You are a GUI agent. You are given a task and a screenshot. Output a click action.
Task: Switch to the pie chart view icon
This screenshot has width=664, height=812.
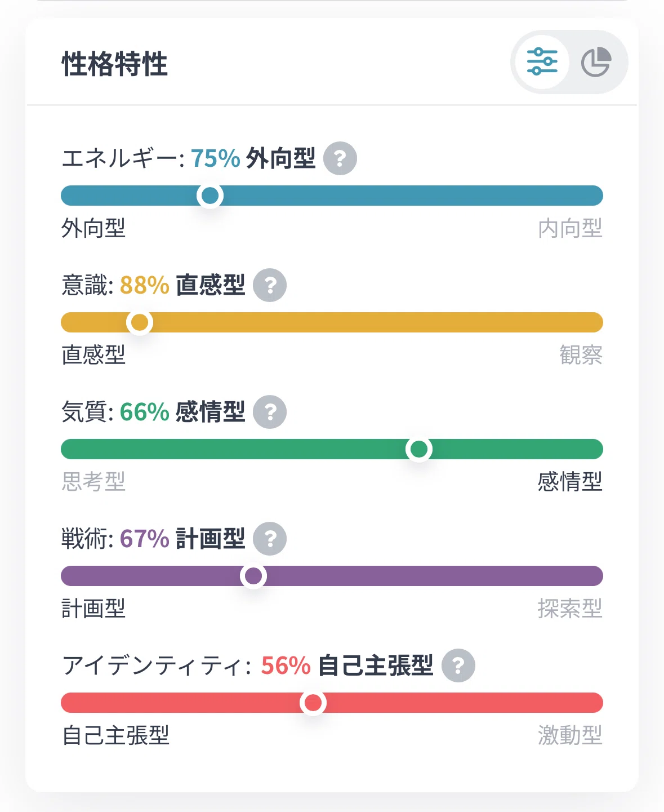(596, 62)
